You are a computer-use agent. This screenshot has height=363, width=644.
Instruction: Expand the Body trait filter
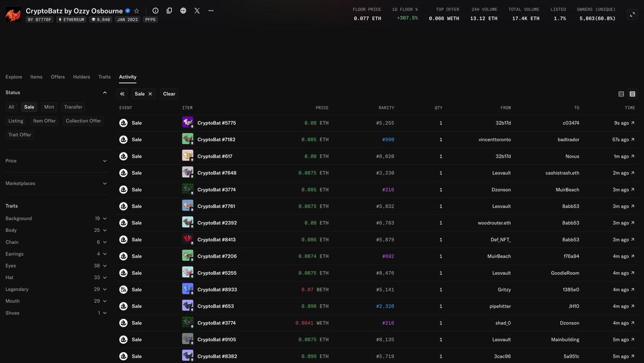(x=56, y=230)
